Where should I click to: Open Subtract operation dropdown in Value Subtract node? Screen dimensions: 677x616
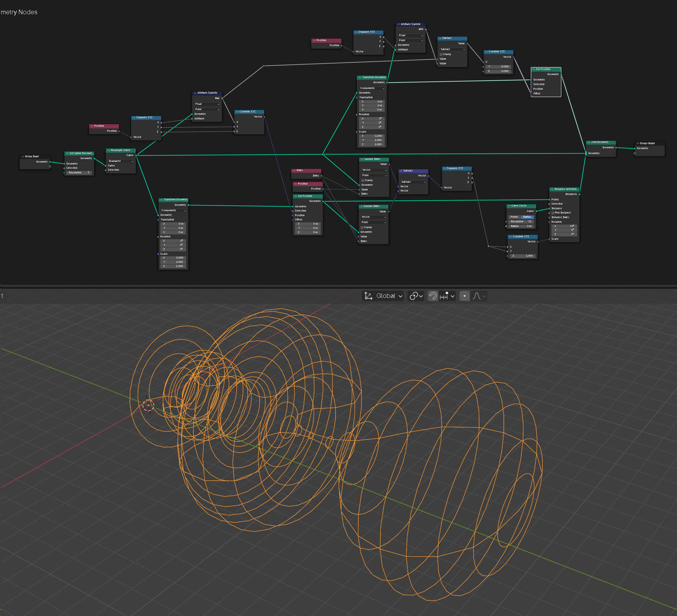[x=452, y=49]
